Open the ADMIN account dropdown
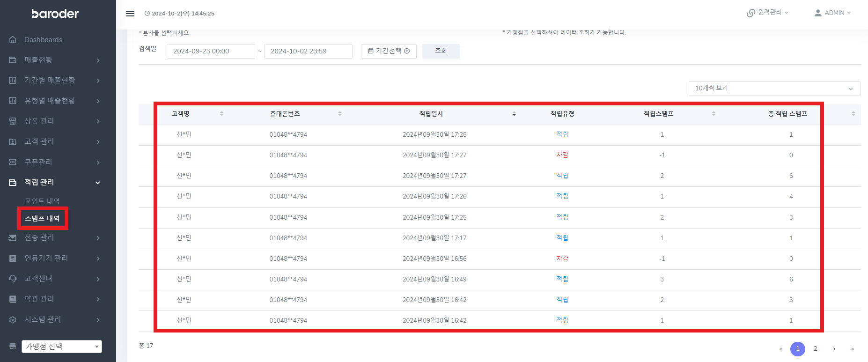The width and height of the screenshot is (868, 362). tap(832, 13)
